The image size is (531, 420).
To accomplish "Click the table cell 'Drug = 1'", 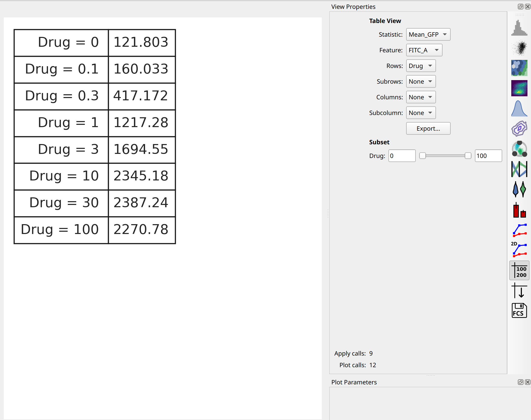I will 61,123.
